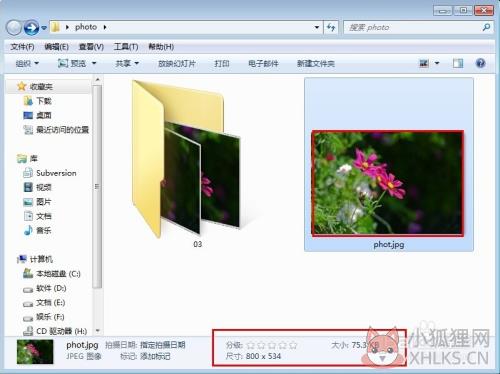Open the 帮助(H) menu
500x374 pixels.
[161, 47]
